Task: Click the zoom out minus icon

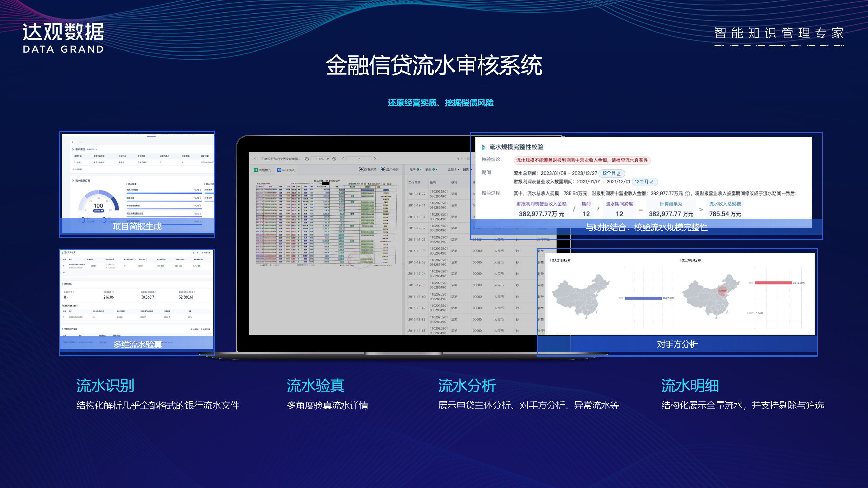Action: click(x=307, y=159)
